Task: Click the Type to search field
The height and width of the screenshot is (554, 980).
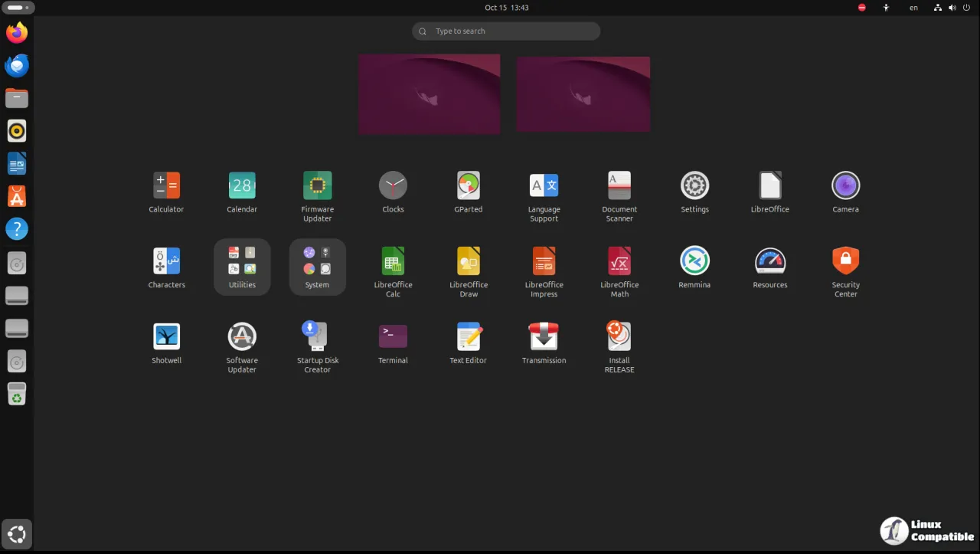Action: pyautogui.click(x=506, y=31)
